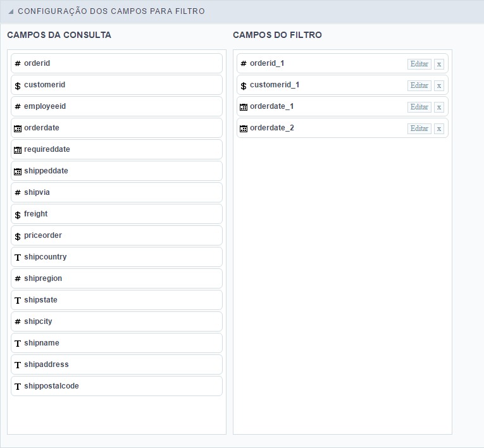Click the dollar icon next to freight

(18, 215)
